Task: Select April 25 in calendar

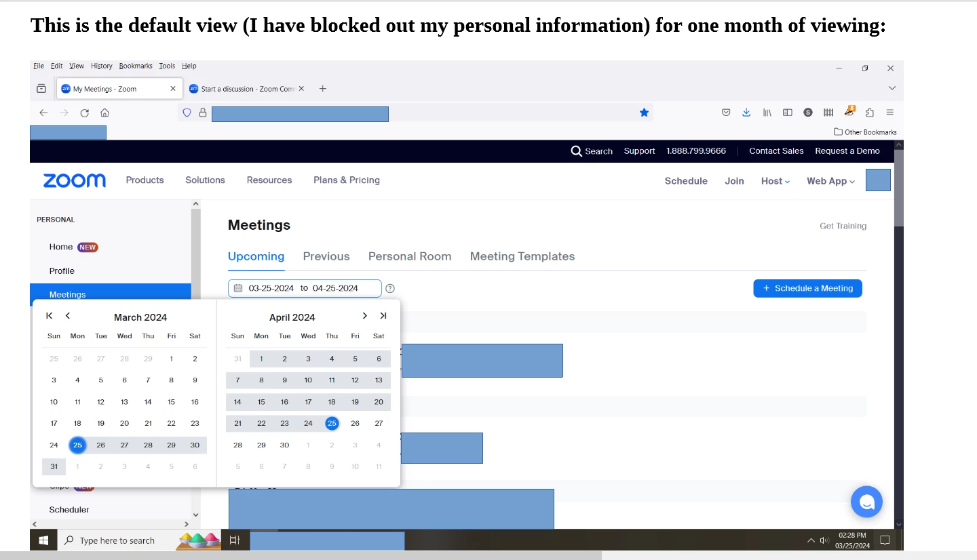Action: [x=332, y=423]
